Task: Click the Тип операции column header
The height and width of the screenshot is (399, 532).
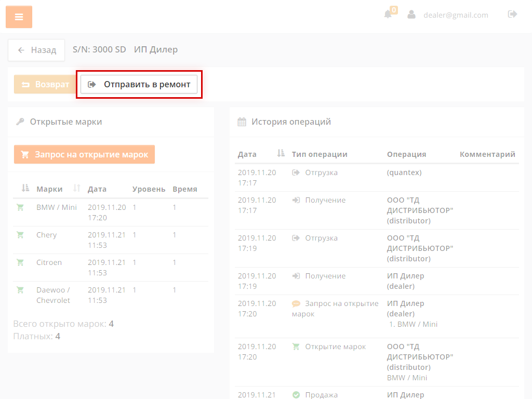Action: coord(320,154)
